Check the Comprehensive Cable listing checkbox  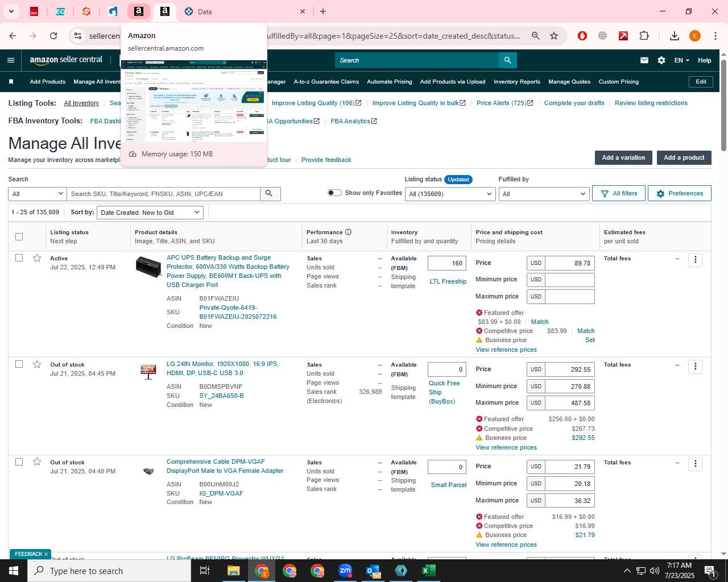19,462
